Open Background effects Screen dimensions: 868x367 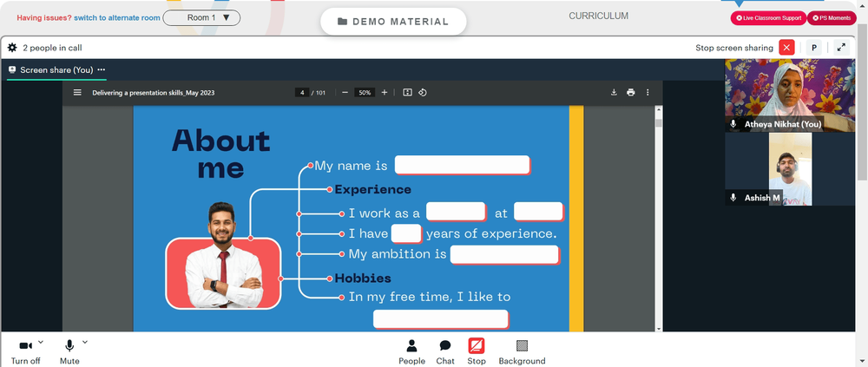click(522, 352)
